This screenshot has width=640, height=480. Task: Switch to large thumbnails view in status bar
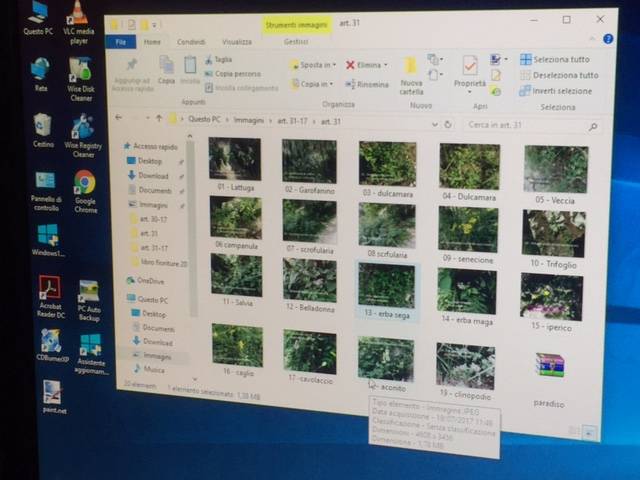click(590, 432)
